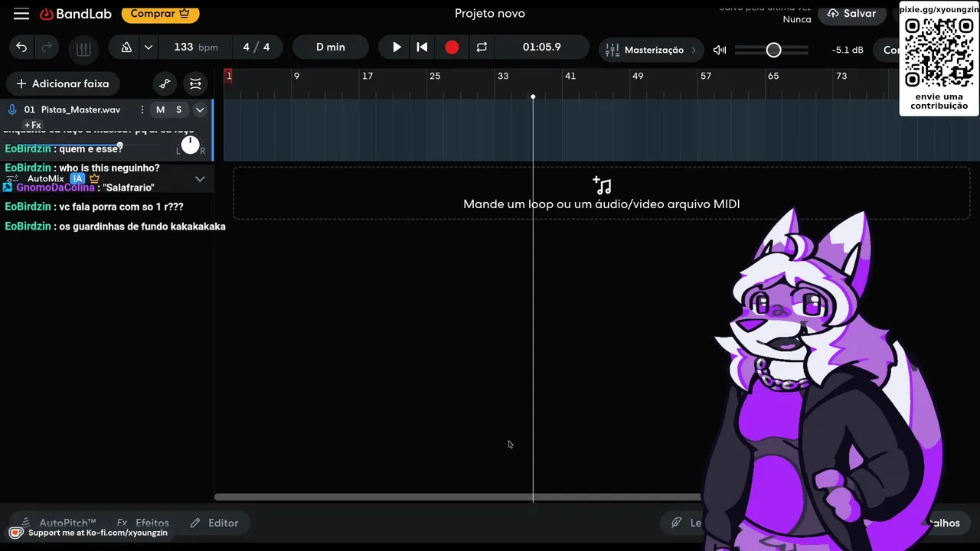980x551 pixels.
Task: Toggle loop cycle mode
Action: click(482, 47)
